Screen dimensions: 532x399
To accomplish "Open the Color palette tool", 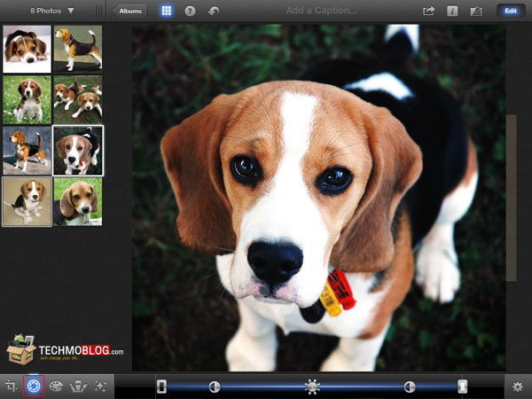I will (56, 386).
